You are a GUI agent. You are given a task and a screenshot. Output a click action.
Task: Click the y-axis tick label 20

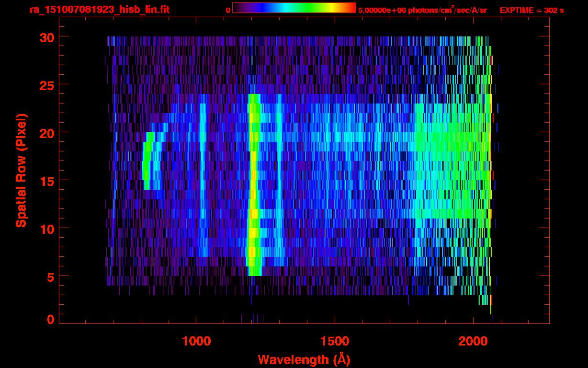pyautogui.click(x=47, y=133)
